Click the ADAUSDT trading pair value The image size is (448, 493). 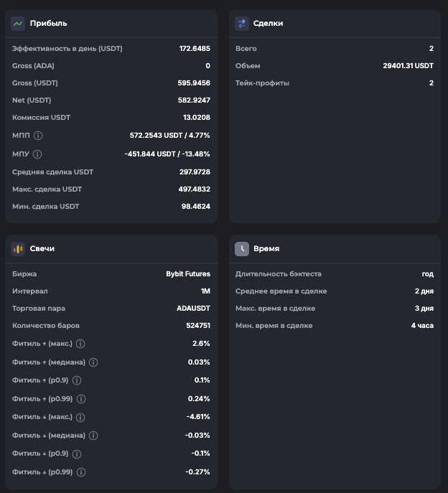193,309
